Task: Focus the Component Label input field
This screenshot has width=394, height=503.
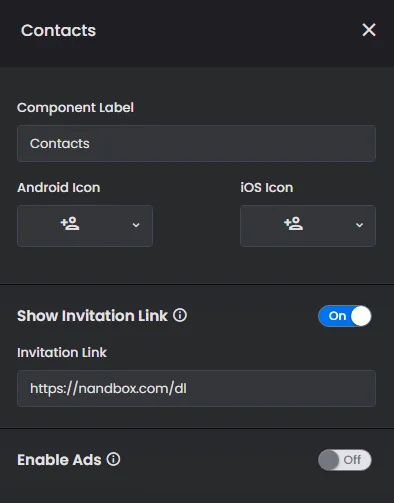Action: point(196,144)
